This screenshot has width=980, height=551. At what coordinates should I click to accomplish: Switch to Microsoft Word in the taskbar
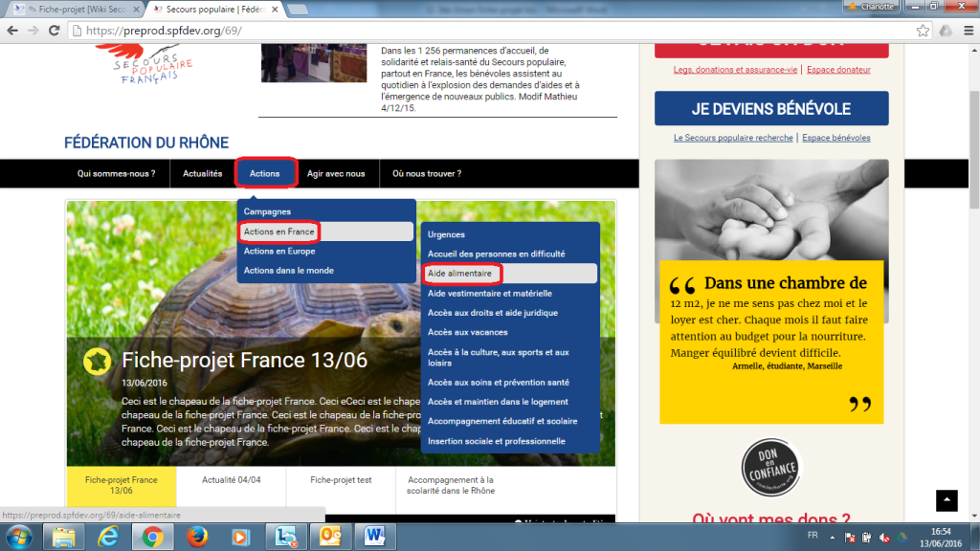pos(375,537)
